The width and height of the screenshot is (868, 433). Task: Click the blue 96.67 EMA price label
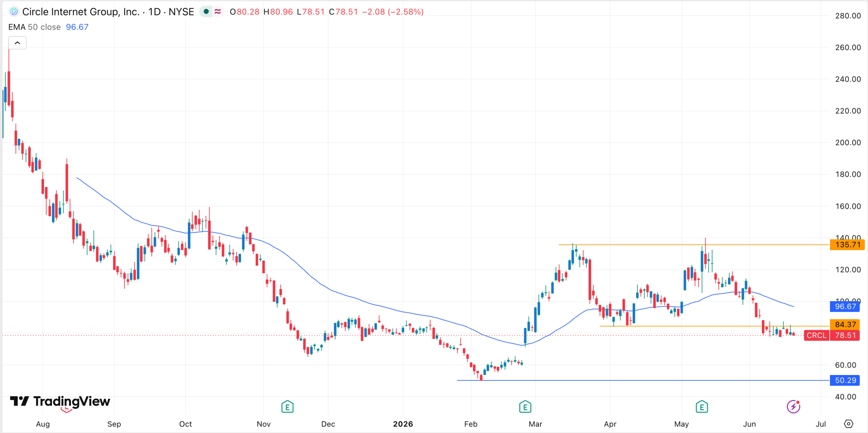pos(845,306)
